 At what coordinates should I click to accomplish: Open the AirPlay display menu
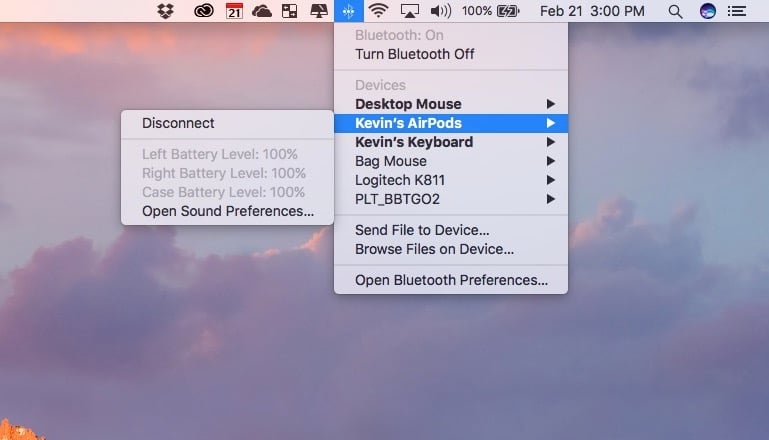pyautogui.click(x=410, y=11)
